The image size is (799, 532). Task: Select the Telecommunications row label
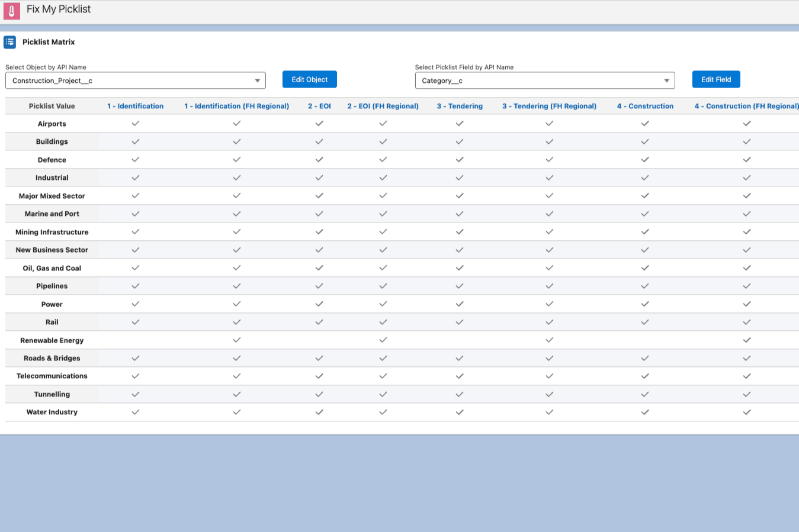[x=52, y=376]
